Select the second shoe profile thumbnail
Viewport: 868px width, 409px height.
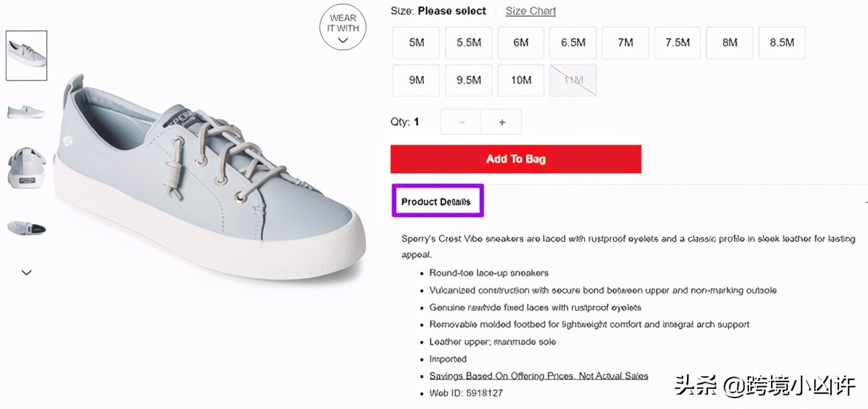[x=26, y=112]
